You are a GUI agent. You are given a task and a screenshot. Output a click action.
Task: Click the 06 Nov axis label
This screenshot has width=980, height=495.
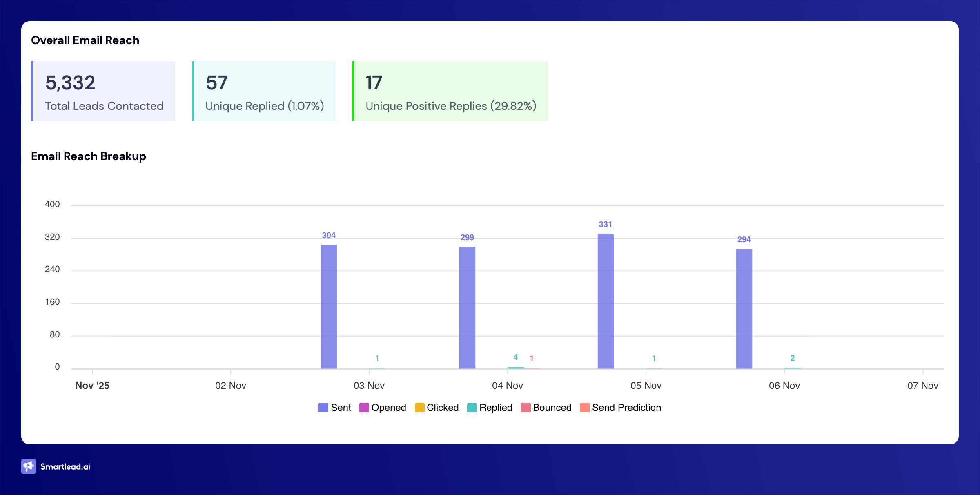784,386
